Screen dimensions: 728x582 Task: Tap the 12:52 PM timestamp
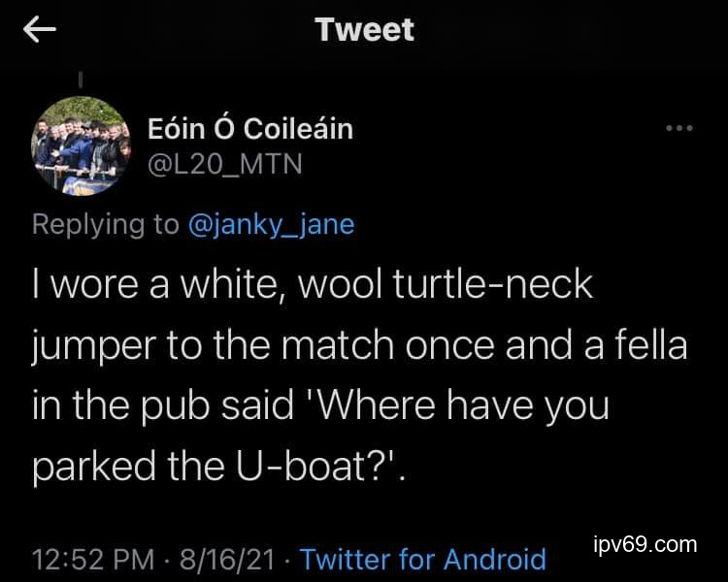pyautogui.click(x=93, y=559)
